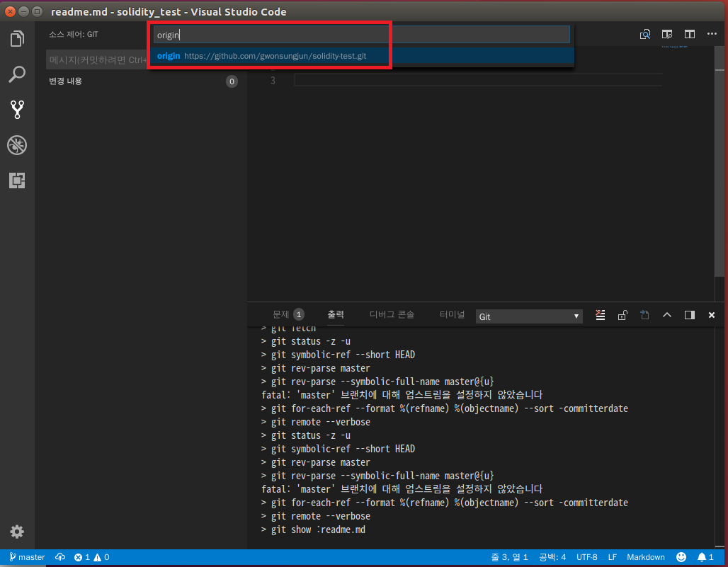Clear the output panel

coord(601,316)
